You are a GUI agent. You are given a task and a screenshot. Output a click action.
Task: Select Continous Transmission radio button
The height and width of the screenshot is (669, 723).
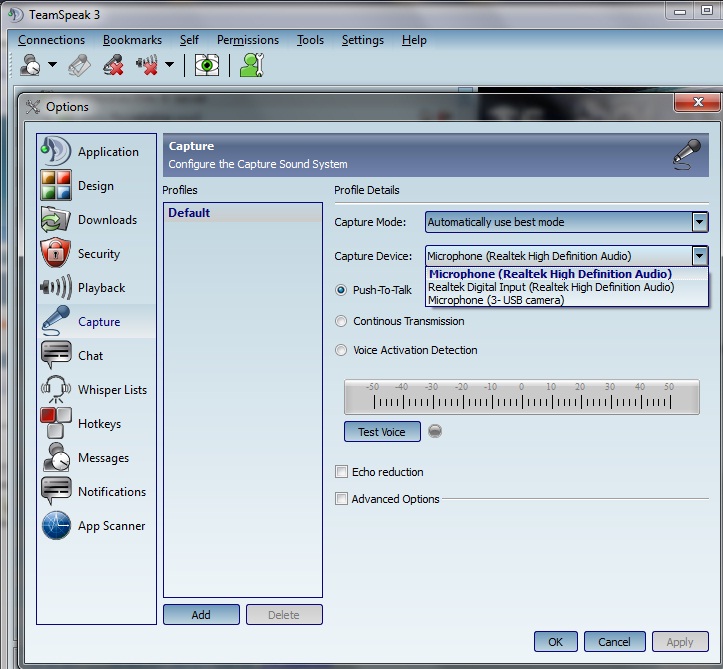click(x=341, y=321)
